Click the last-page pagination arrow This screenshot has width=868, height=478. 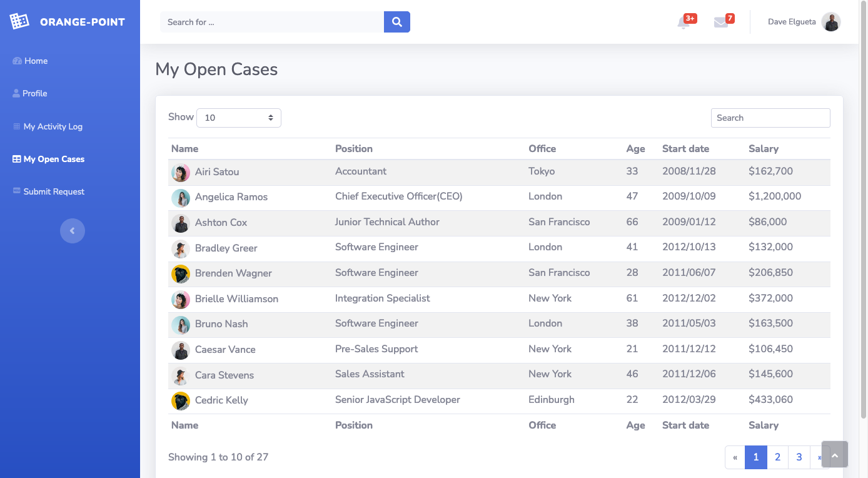(x=820, y=457)
